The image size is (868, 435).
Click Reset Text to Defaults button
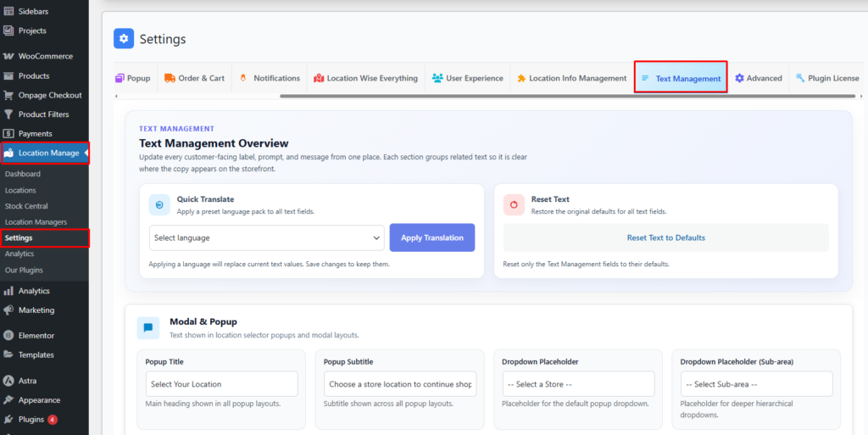tap(665, 238)
